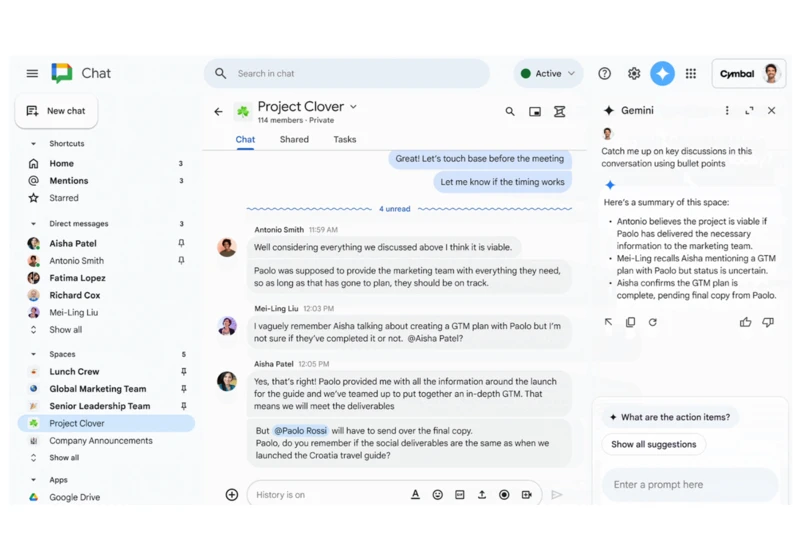Screen dimensions: 800x560
Task: Give thumbs down to Gemini response
Action: pyautogui.click(x=768, y=322)
